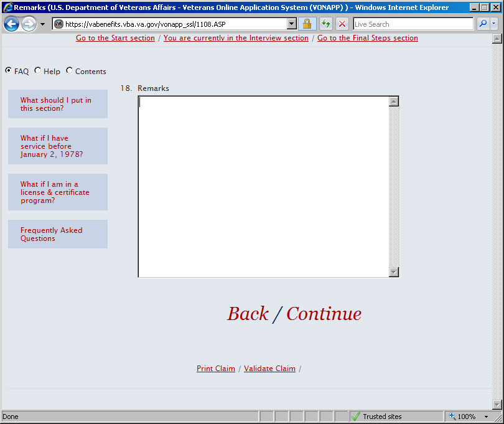
Task: Click the Interview section link
Action: coord(236,38)
